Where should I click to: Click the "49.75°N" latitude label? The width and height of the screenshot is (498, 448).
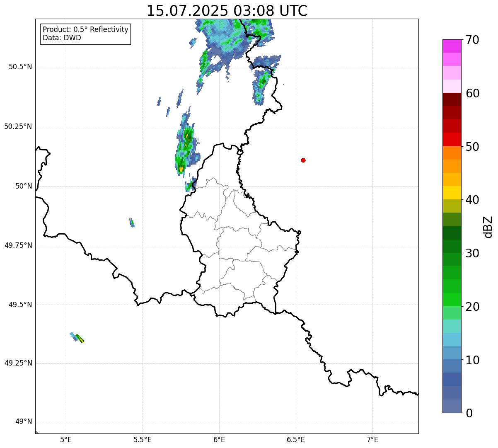point(18,245)
